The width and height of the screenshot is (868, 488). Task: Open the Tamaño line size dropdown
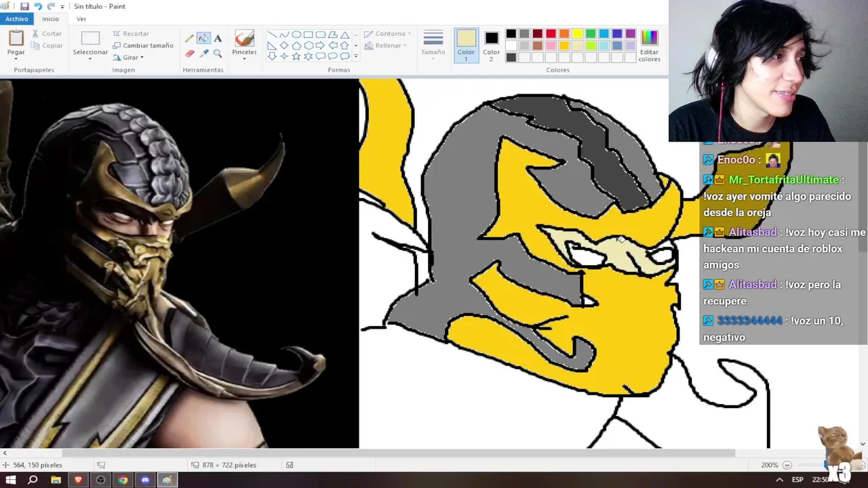(x=433, y=45)
